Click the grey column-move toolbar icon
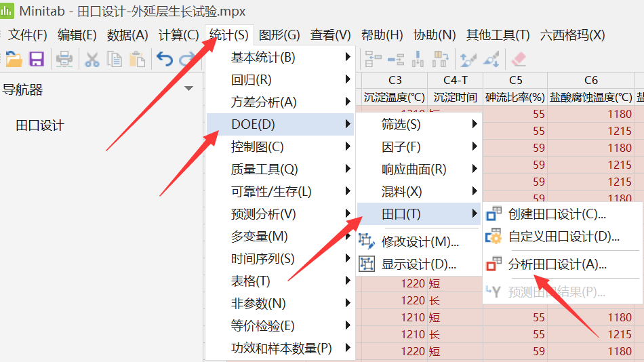Screen dimensions: 644x362 (440, 59)
